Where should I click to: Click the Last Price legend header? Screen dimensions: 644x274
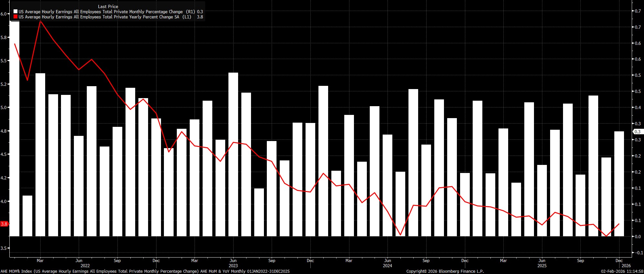pos(108,6)
